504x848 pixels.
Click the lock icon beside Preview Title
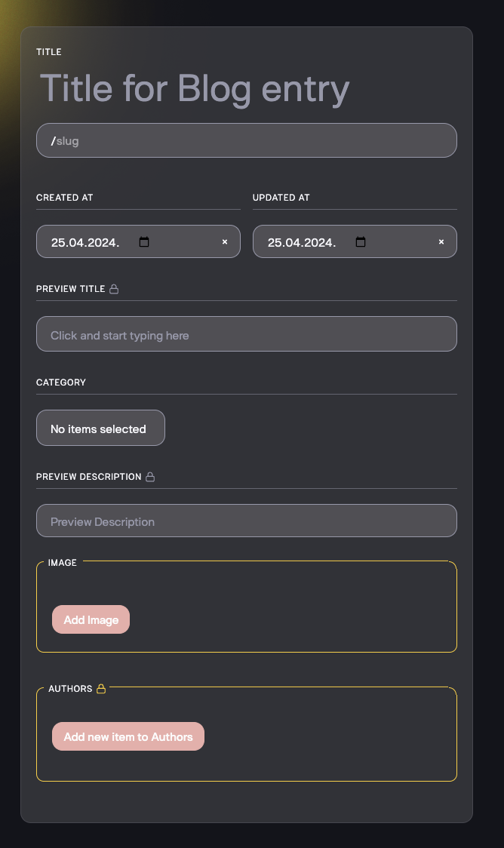pos(114,289)
